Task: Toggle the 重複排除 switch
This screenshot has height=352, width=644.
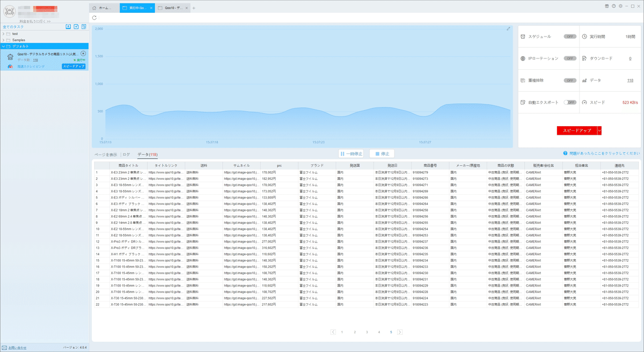Action: (570, 80)
